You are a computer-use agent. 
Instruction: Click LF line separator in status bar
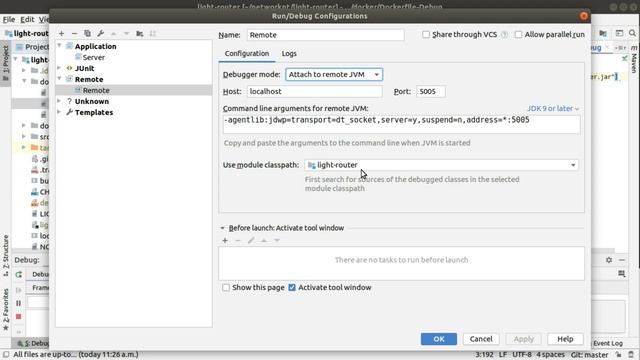503,355
